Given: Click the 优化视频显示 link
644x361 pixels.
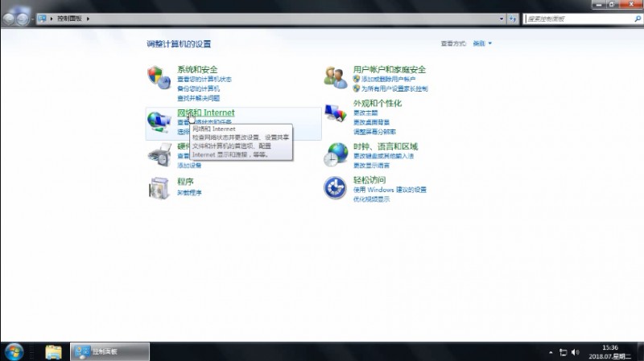Looking at the screenshot, I should [371, 199].
